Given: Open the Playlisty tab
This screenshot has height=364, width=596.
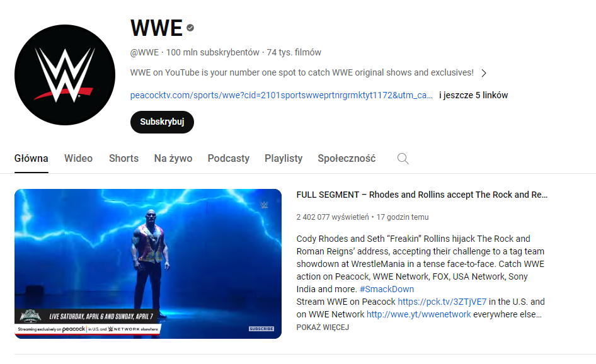Looking at the screenshot, I should (284, 159).
